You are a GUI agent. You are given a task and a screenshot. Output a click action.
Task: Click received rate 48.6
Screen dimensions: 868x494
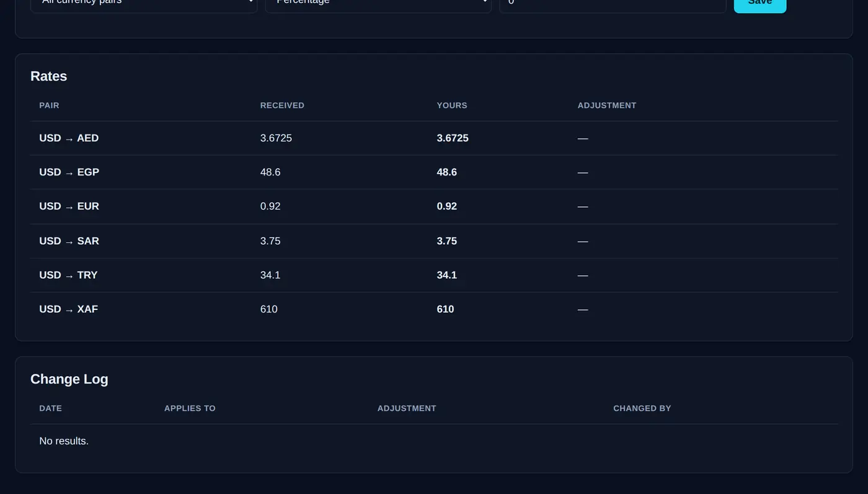(x=270, y=172)
